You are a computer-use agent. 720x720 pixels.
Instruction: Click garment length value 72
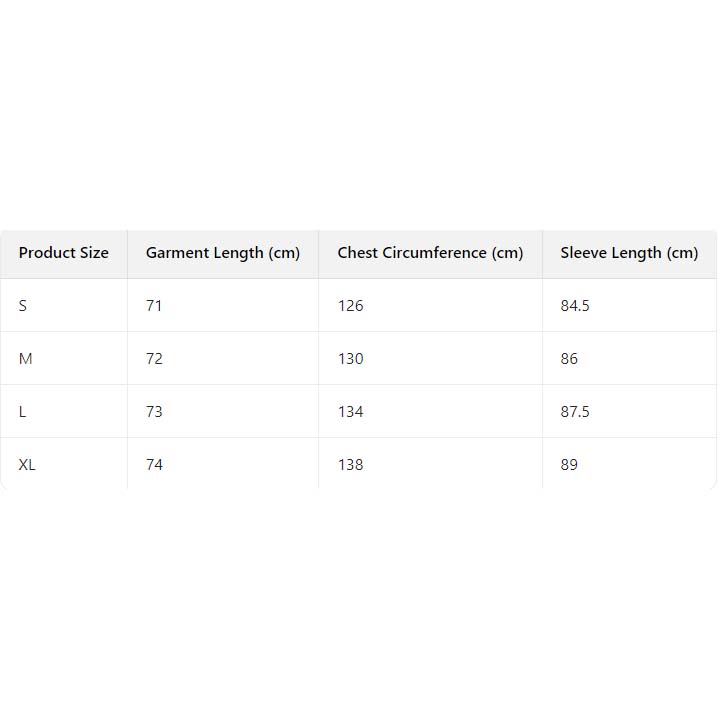154,359
